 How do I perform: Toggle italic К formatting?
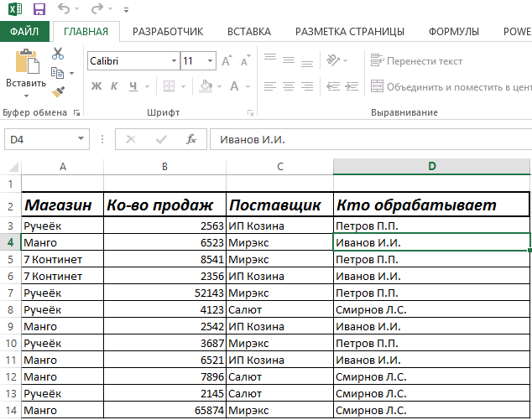coord(114,86)
